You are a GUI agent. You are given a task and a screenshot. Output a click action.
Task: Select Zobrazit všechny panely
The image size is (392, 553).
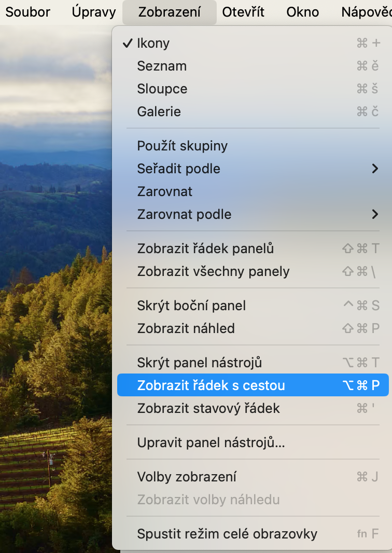coord(213,271)
